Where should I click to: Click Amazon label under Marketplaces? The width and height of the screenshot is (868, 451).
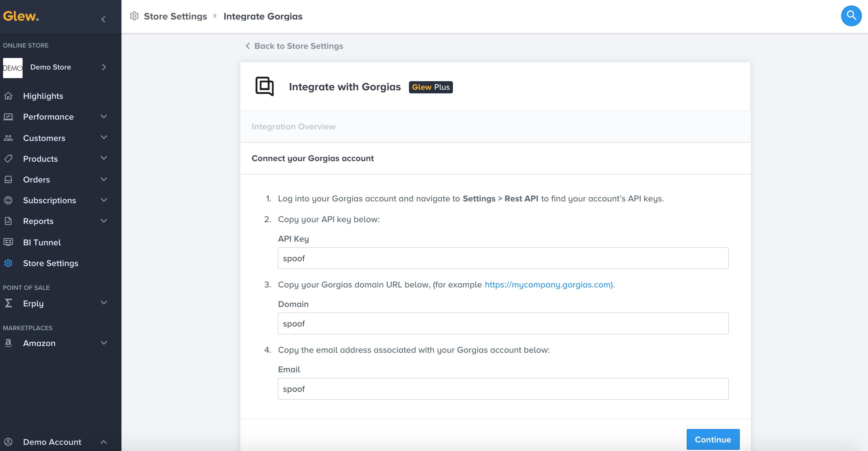point(39,343)
